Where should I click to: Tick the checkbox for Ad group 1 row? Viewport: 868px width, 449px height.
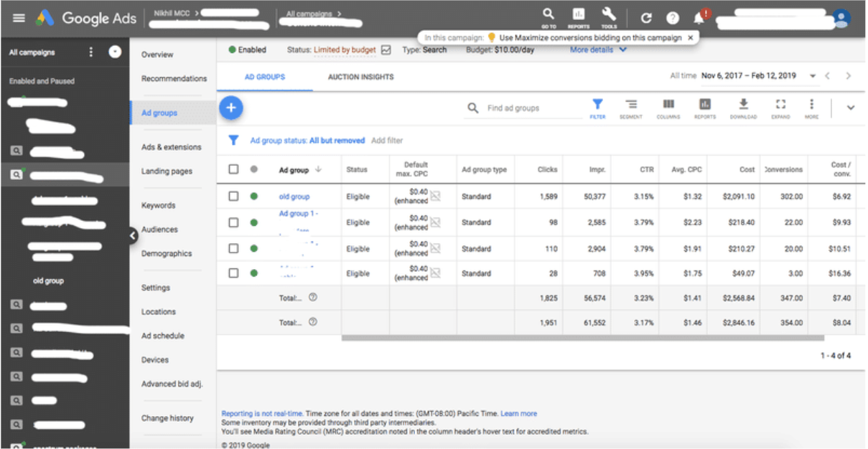(233, 222)
